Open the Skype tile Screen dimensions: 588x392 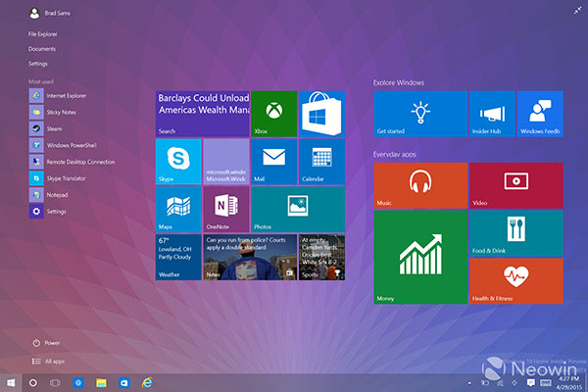click(178, 162)
